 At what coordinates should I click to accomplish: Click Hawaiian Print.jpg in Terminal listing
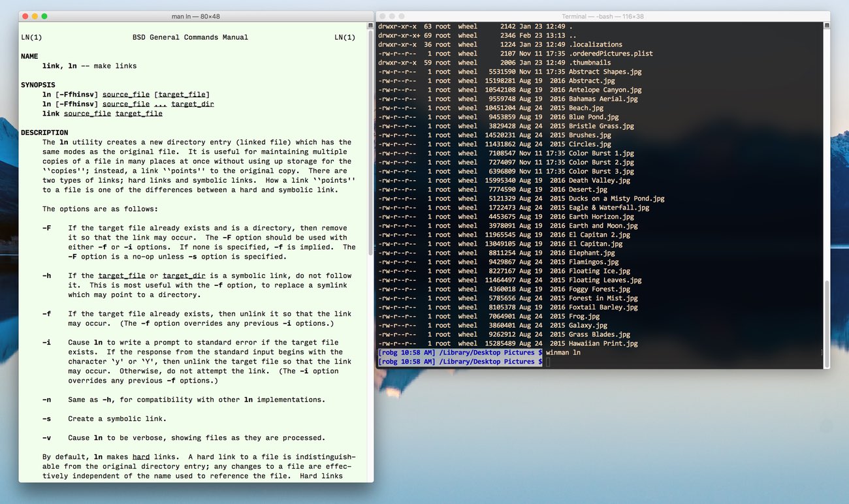(x=603, y=343)
